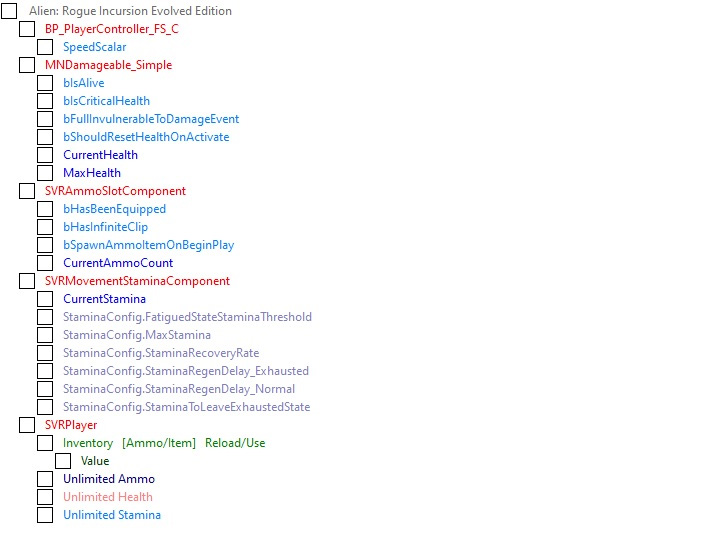Select the StaminaConfig.MaxStamina entry
The width and height of the screenshot is (720, 534).
coord(137,335)
